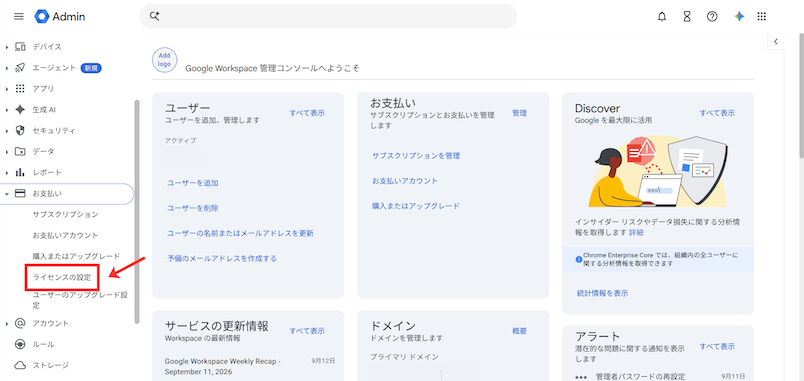Click ユーザーを追加 link

click(x=193, y=183)
